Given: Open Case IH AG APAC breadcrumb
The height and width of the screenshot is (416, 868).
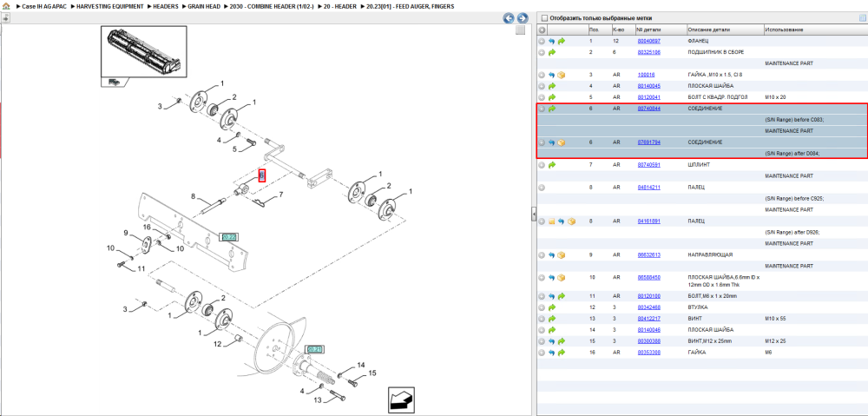Looking at the screenshot, I should [x=43, y=6].
